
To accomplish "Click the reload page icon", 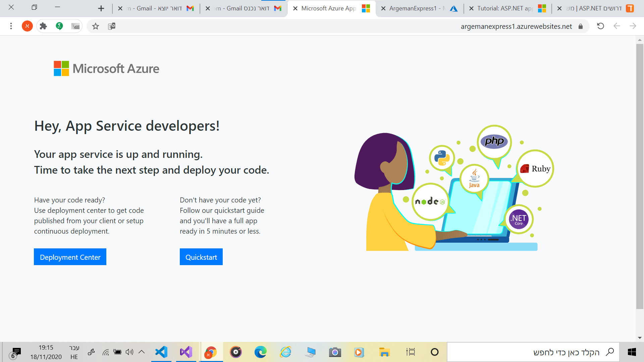I will 600,26.
